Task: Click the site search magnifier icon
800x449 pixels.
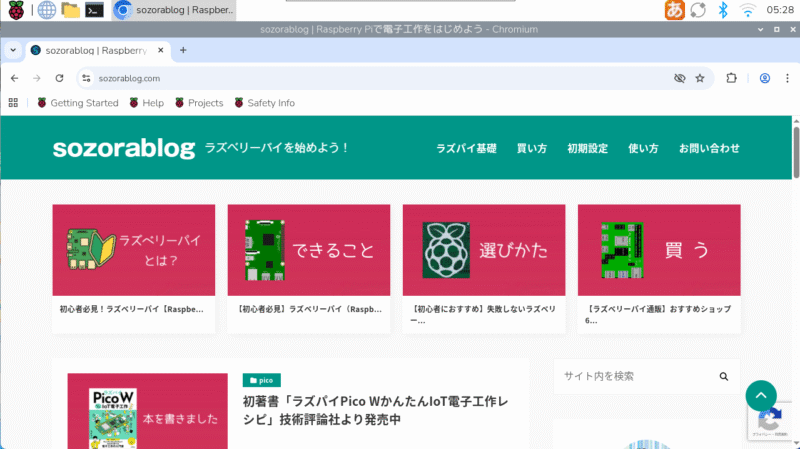Action: click(x=724, y=377)
